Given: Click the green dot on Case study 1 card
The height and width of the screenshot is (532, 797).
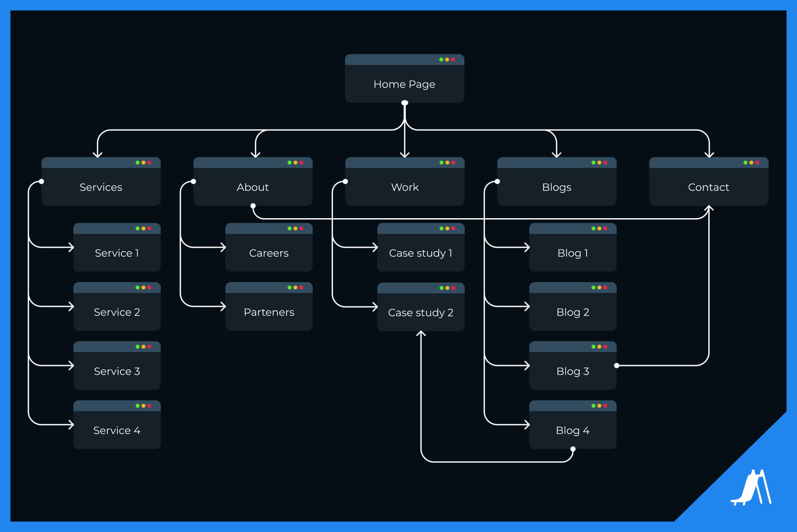Looking at the screenshot, I should (x=440, y=228).
